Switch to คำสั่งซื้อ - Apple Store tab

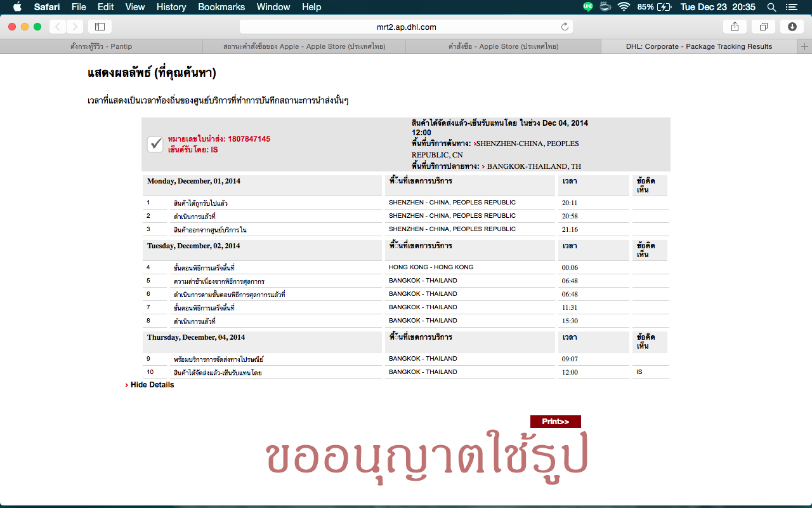coord(503,46)
